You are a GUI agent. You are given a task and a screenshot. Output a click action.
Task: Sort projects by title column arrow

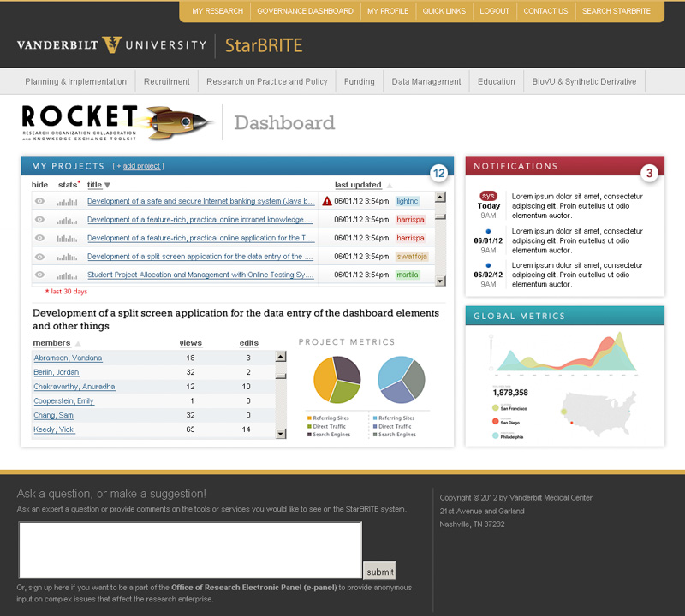pyautogui.click(x=107, y=185)
